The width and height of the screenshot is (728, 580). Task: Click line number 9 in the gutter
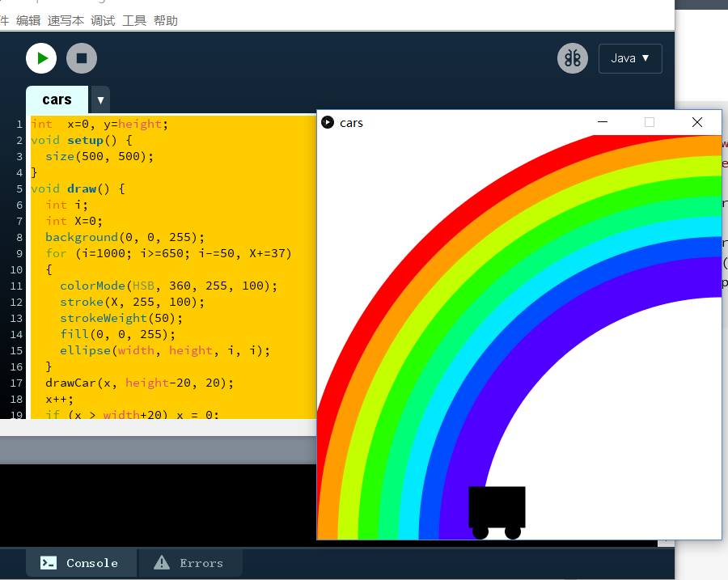[19, 253]
